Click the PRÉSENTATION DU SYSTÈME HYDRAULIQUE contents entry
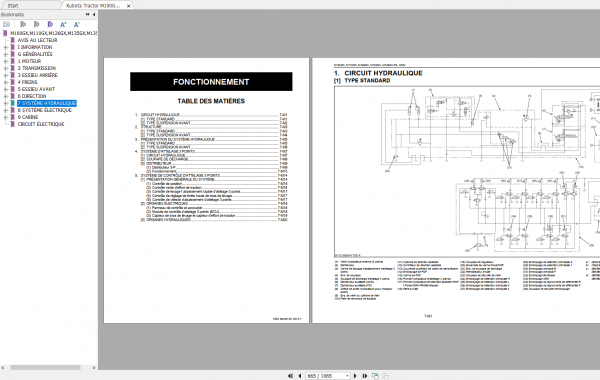The image size is (600, 380). (x=210, y=139)
